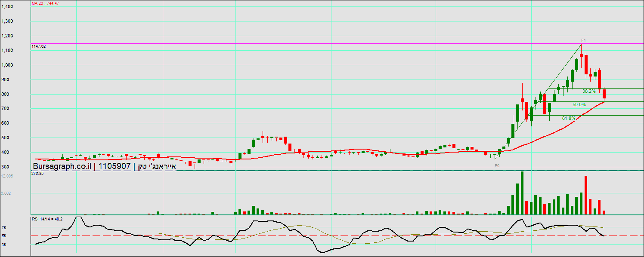Click the 61.8% Fibonacci retracement label
The width and height of the screenshot is (644, 257).
point(569,118)
